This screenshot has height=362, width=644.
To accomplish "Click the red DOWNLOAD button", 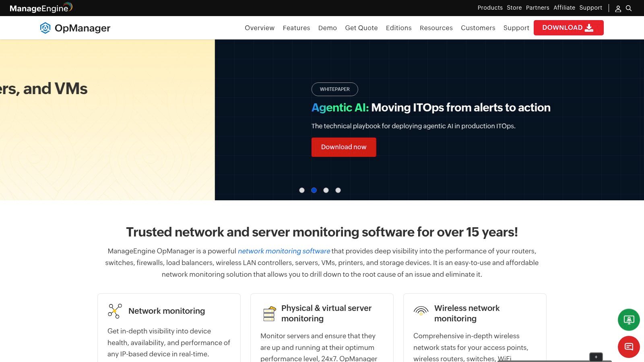I will (x=568, y=28).
